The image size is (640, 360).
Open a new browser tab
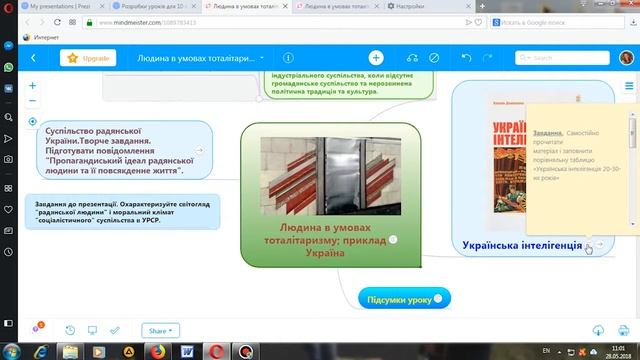(x=482, y=6)
